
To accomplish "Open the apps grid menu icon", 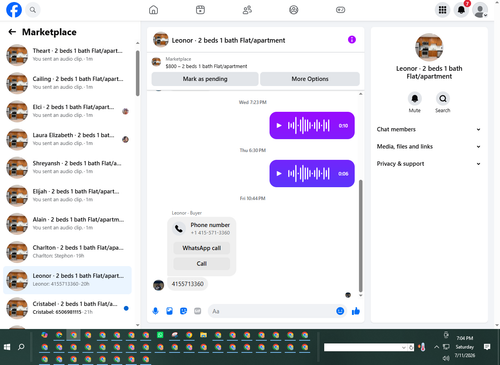I will [x=442, y=10].
